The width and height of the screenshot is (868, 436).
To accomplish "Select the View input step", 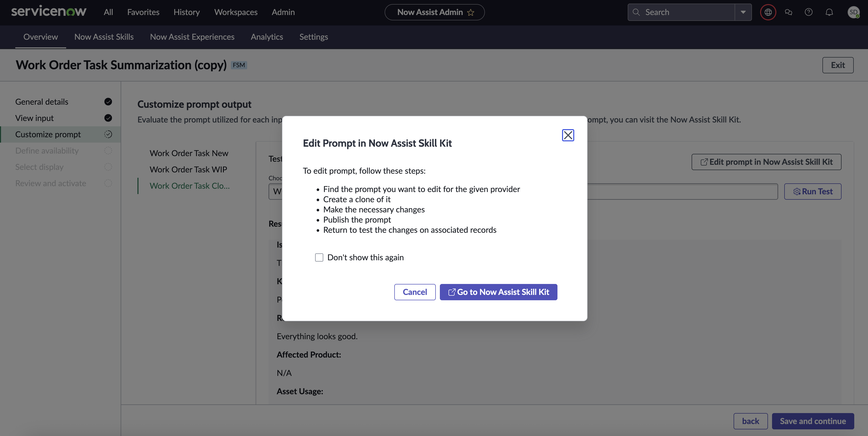I will (61, 118).
